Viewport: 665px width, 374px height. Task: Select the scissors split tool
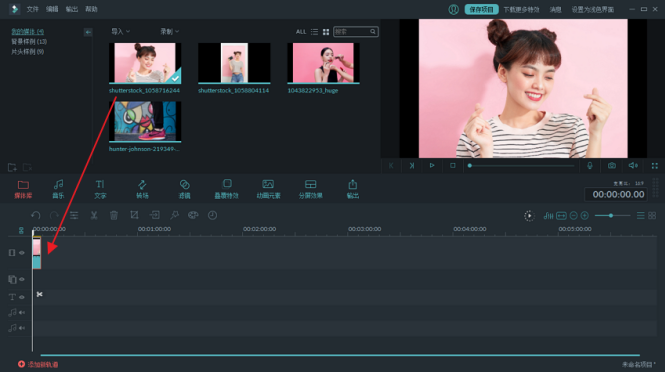[x=94, y=215]
